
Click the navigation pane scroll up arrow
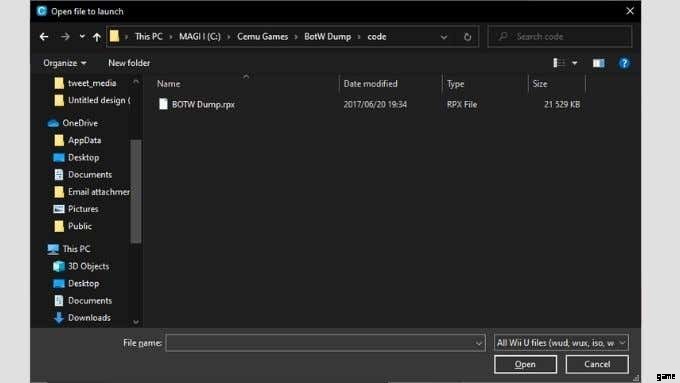click(136, 81)
